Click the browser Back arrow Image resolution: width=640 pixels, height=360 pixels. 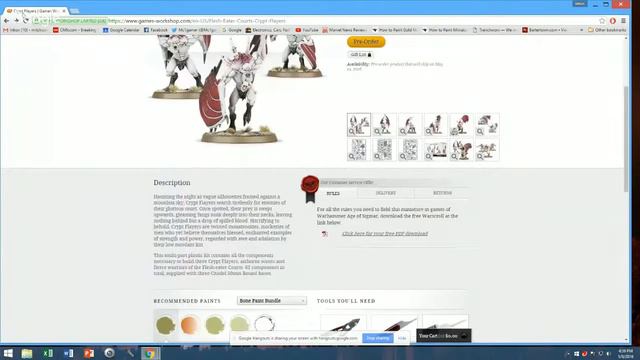click(x=7, y=20)
